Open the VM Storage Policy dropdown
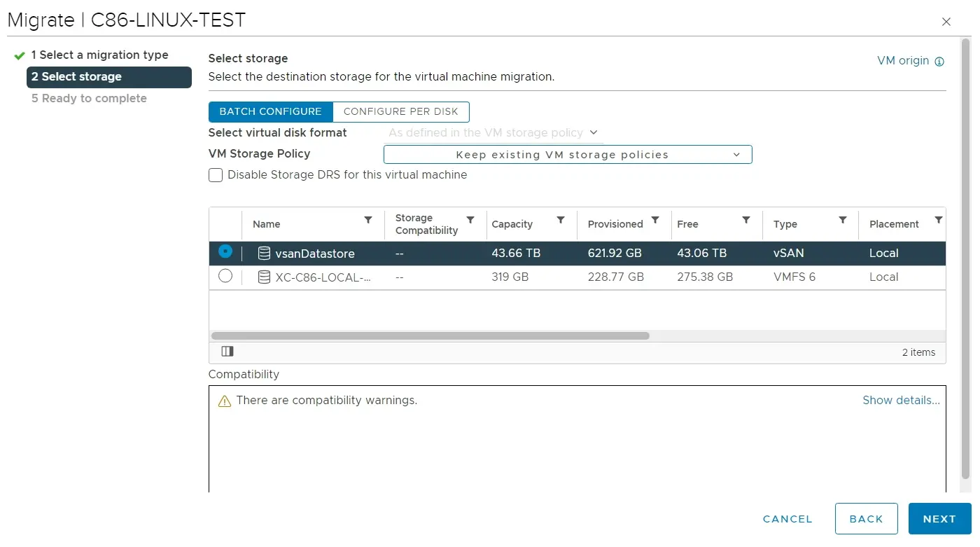The image size is (980, 547). click(x=567, y=155)
